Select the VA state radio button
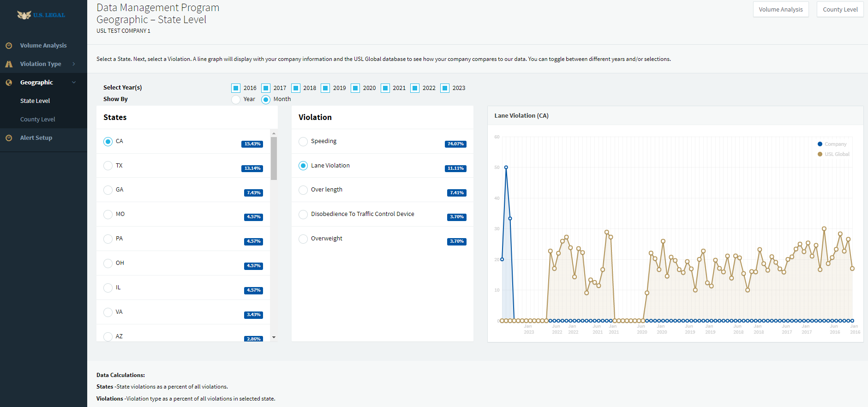 click(108, 312)
